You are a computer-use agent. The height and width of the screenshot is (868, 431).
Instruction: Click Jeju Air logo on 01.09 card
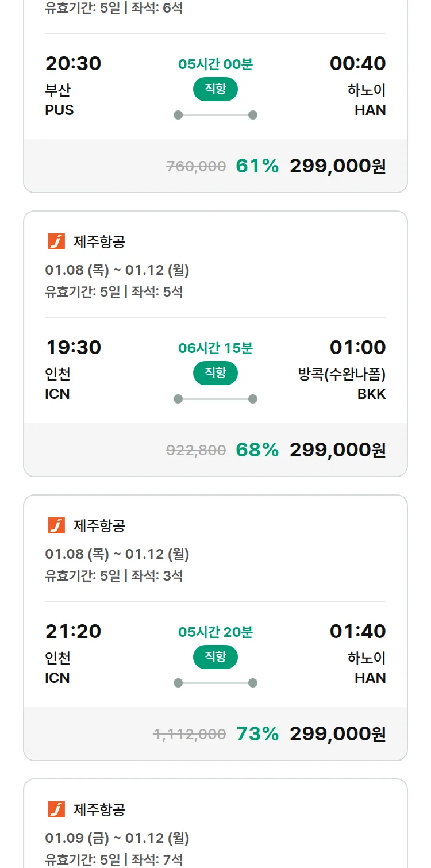pos(56,809)
